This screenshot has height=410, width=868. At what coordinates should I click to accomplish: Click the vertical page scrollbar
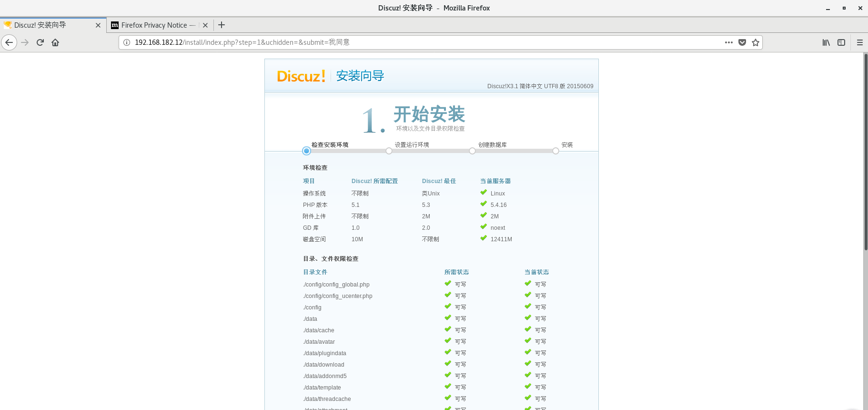click(x=866, y=153)
